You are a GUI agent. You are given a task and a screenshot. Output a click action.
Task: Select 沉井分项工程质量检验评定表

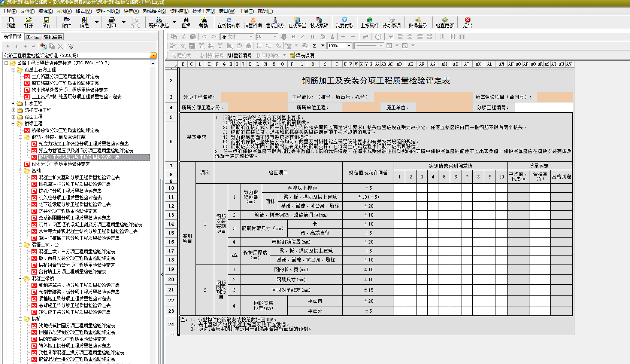68,211
